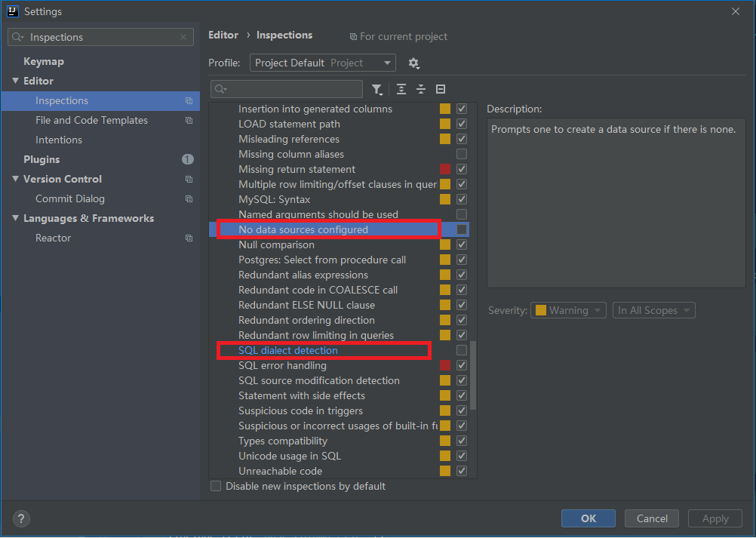
Task: Select the Statement with side effects row
Action: 339,396
